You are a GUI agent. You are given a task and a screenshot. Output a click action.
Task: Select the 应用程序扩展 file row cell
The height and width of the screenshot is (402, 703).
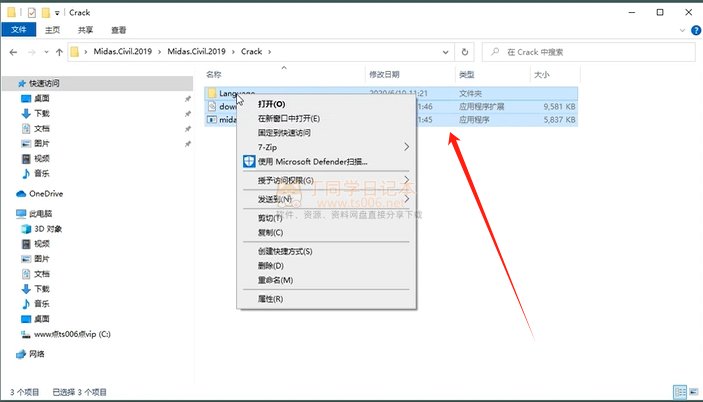[482, 107]
